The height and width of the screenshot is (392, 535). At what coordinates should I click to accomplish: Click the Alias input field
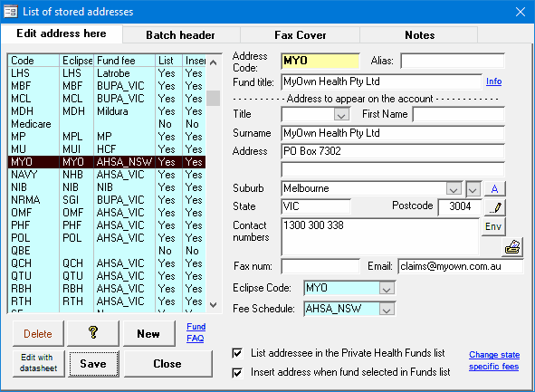pyautogui.click(x=453, y=61)
